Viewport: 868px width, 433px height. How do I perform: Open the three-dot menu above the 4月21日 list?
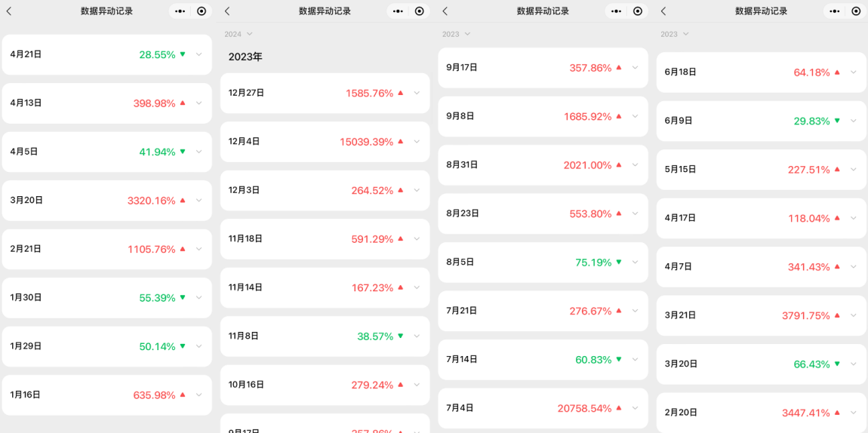(180, 11)
